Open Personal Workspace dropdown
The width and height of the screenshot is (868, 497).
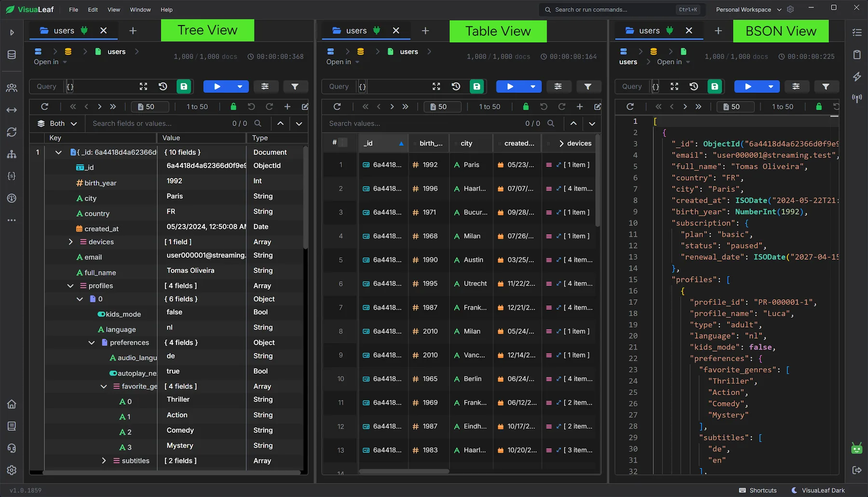point(748,10)
